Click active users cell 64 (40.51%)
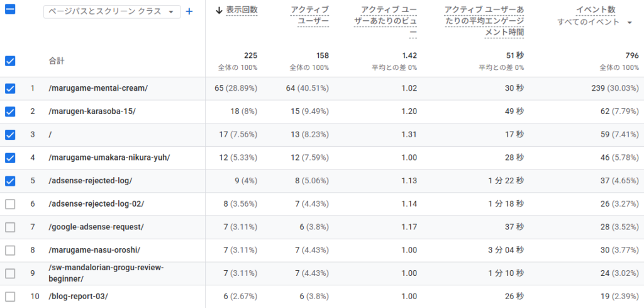This screenshot has width=644, height=308. tap(308, 88)
